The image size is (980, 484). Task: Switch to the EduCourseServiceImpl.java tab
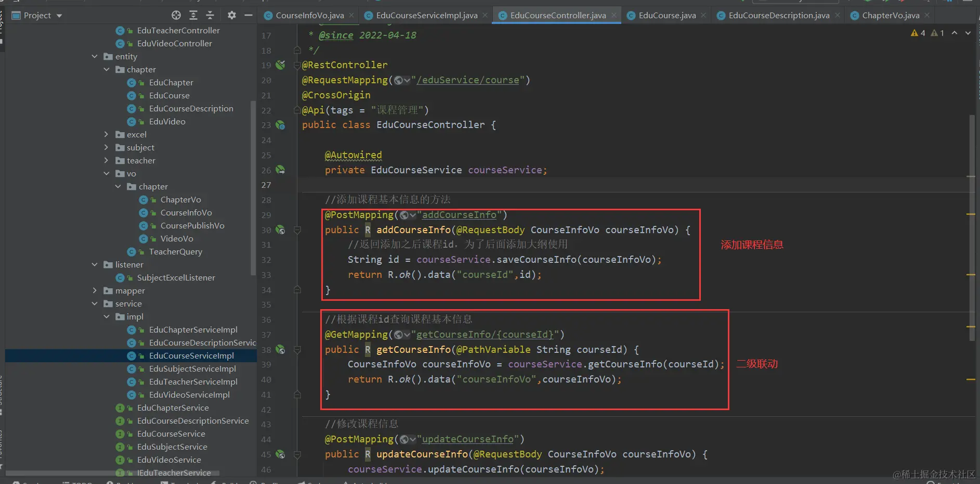coord(427,16)
